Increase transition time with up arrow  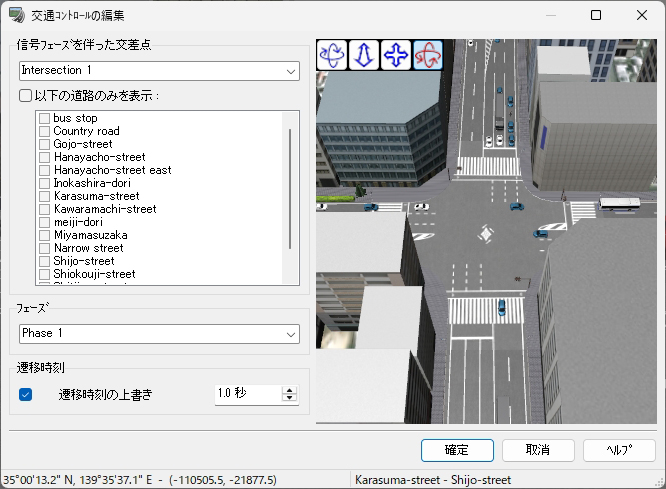pos(290,389)
